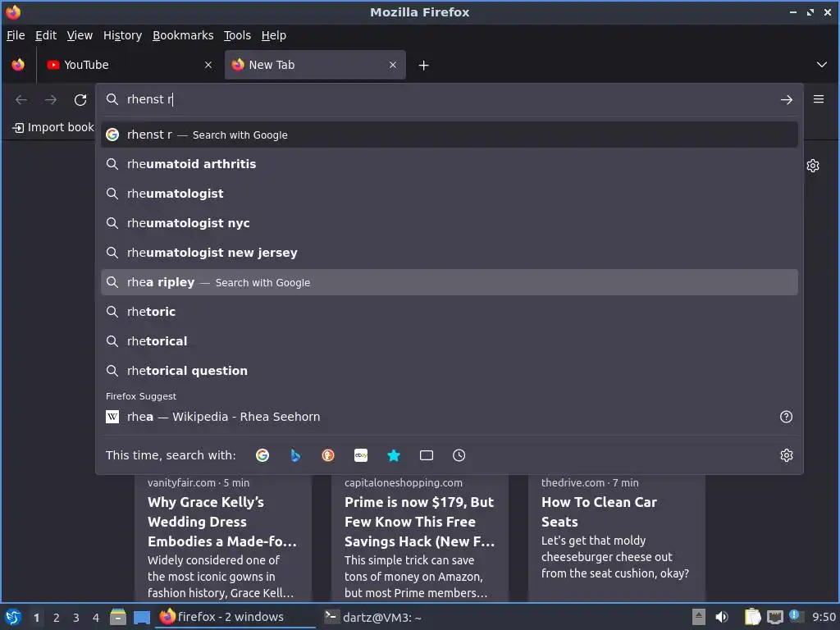840x630 pixels.
Task: Open the taskbar start menu icon
Action: (13, 618)
